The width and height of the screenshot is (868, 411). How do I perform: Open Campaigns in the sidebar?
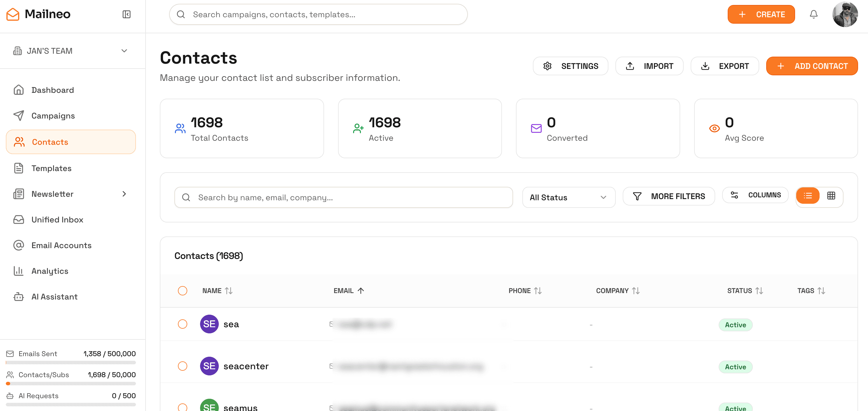click(x=71, y=116)
